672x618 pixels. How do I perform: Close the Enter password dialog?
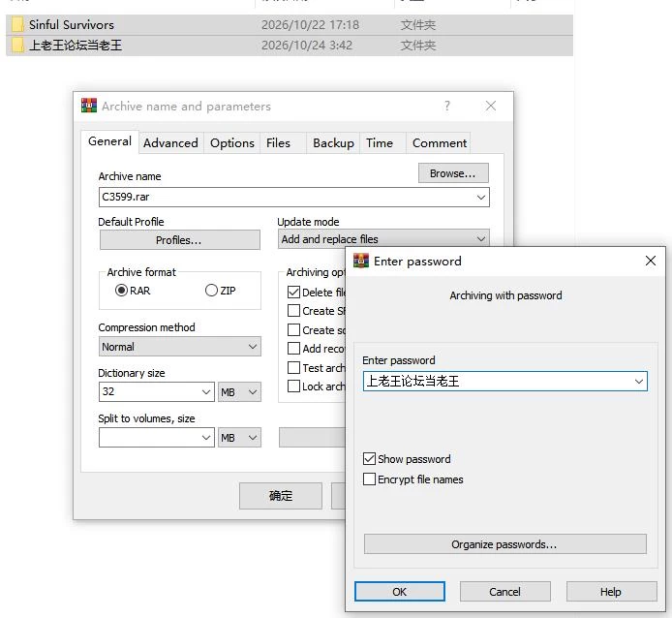click(x=650, y=261)
